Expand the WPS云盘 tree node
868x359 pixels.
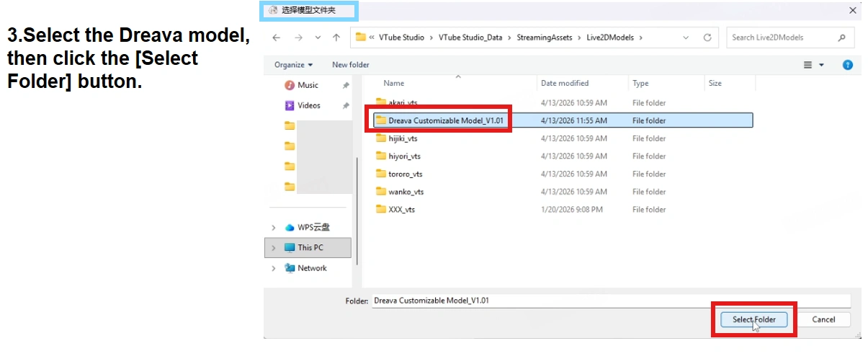pyautogui.click(x=274, y=227)
